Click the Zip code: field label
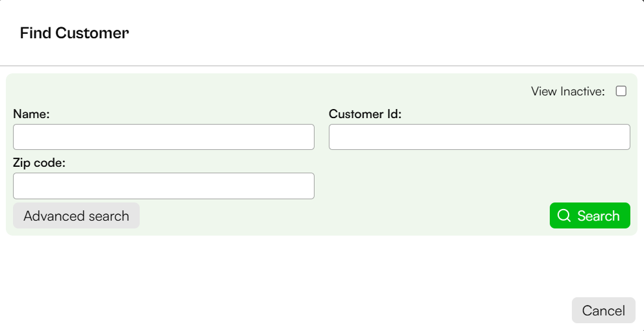The image size is (644, 331). click(40, 163)
